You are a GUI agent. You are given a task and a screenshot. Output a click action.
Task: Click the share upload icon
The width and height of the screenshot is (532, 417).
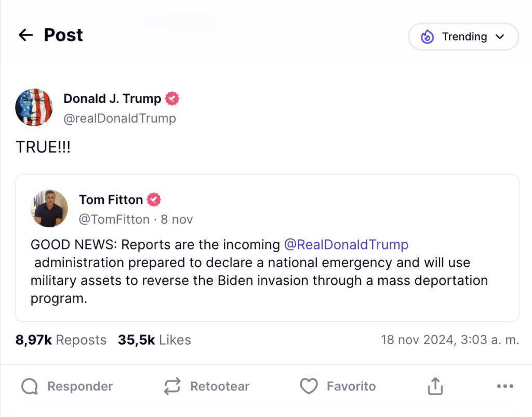pyautogui.click(x=435, y=386)
